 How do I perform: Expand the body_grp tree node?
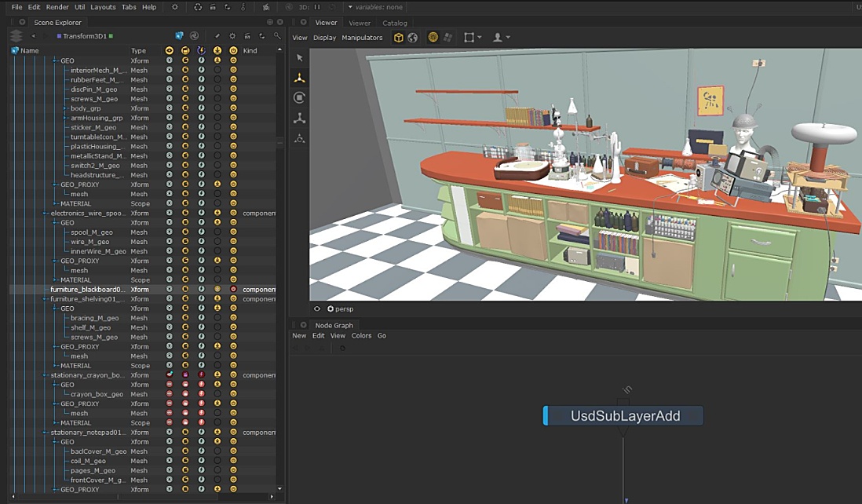coord(65,108)
